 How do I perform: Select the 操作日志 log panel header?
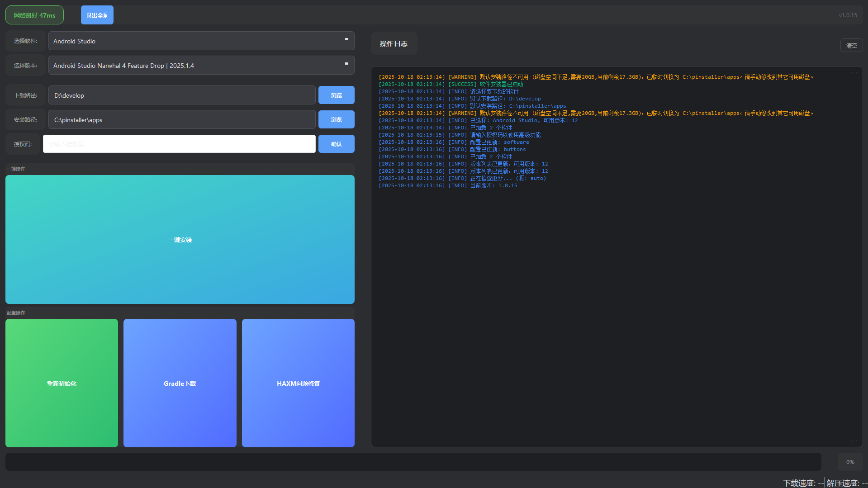click(x=394, y=44)
